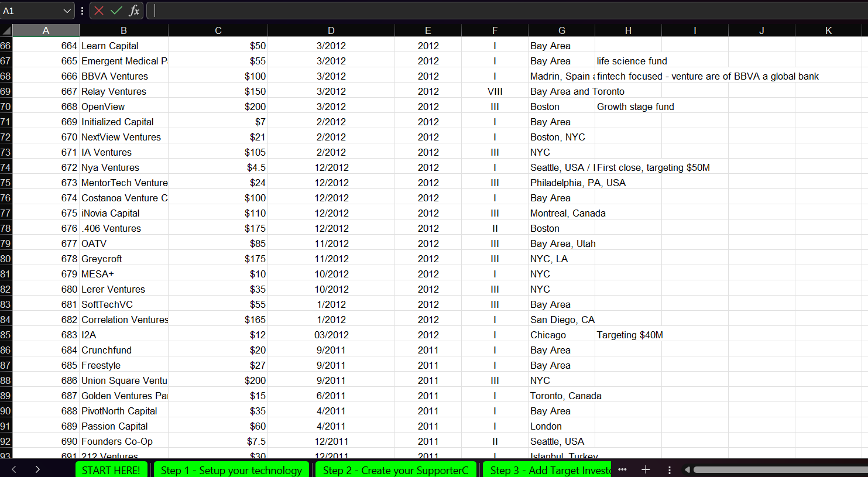Screen dimensions: 868x477
Task: Click the cell 'OpenView'
Action: (x=123, y=107)
